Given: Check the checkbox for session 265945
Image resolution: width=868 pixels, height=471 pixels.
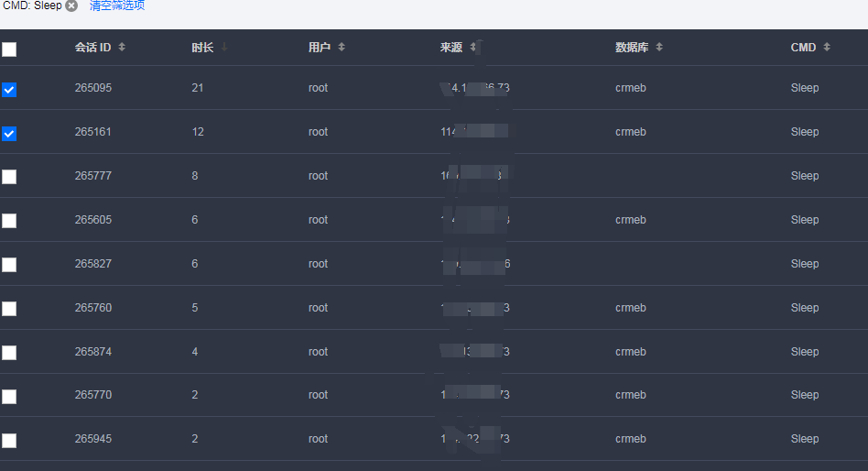Looking at the screenshot, I should pyautogui.click(x=9, y=441).
